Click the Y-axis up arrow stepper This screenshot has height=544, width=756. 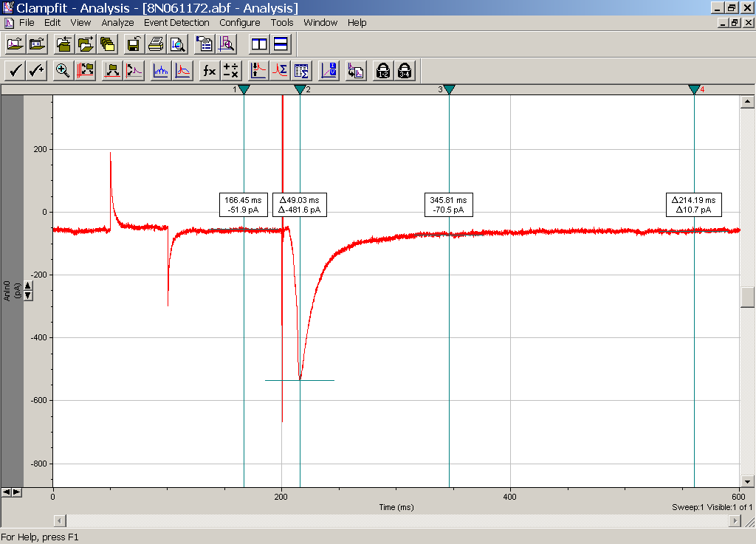(28, 286)
